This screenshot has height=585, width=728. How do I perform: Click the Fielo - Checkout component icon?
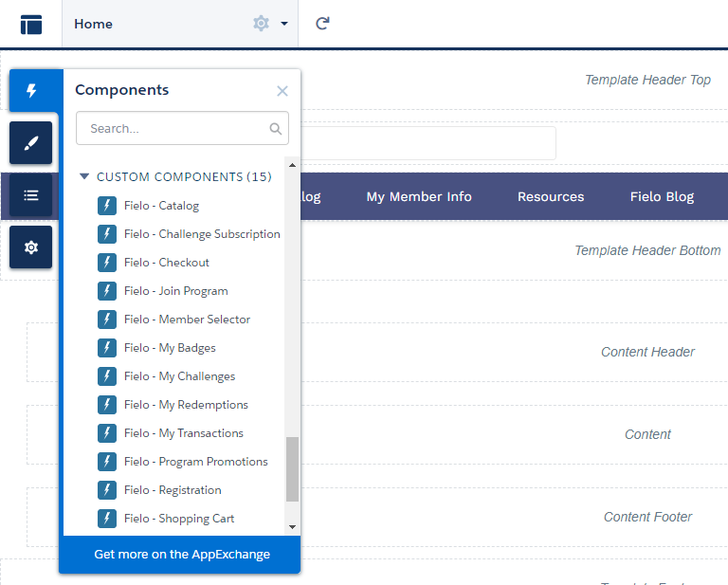coord(107,263)
